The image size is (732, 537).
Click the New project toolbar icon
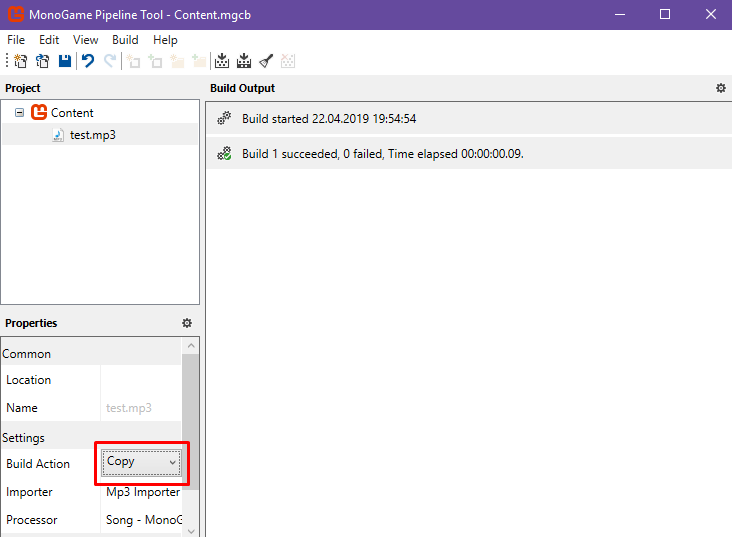[20, 61]
